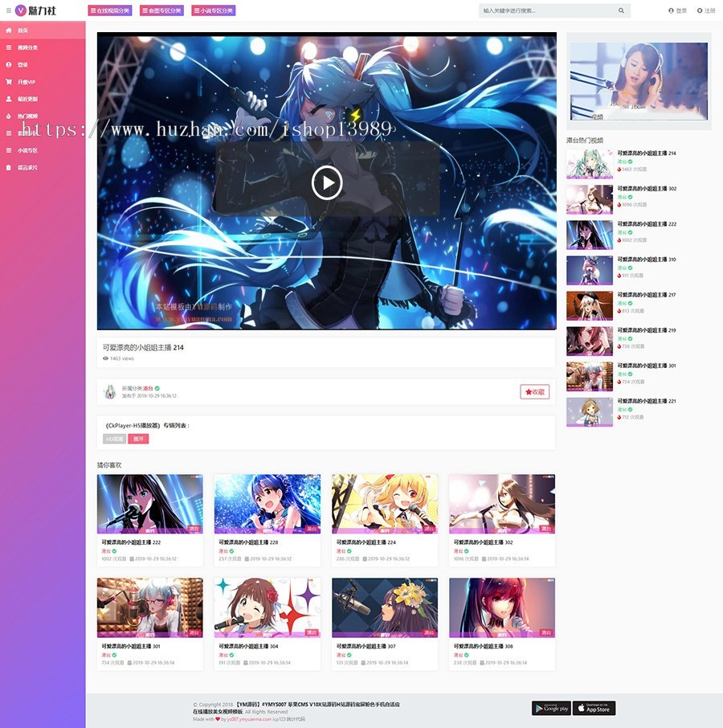The width and height of the screenshot is (723, 728).
Task: Open the popular video thumbnail numbered 214
Action: click(590, 164)
